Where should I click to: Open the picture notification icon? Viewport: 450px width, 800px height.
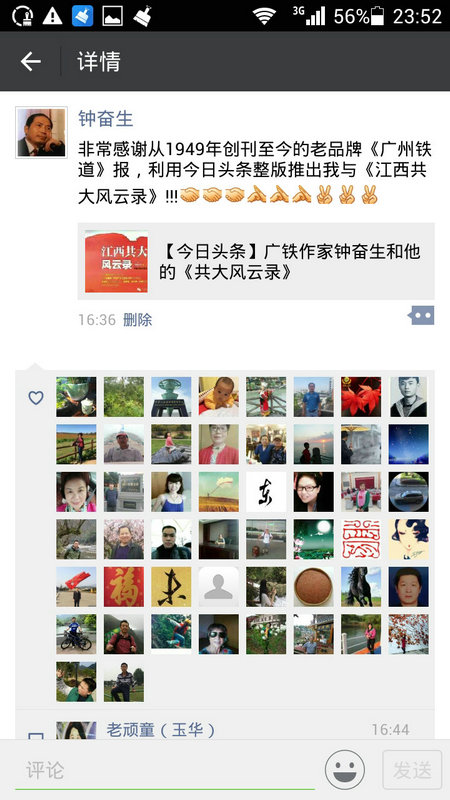coord(113,16)
